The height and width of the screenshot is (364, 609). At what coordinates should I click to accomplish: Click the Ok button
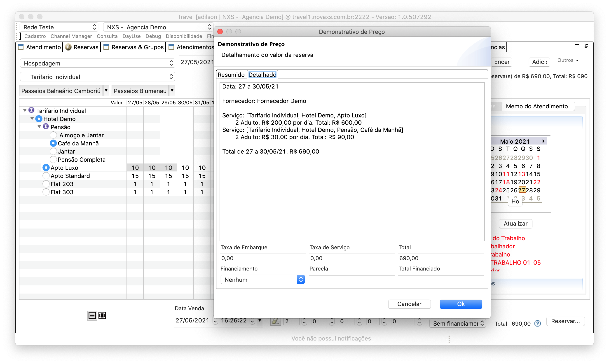coord(461,304)
